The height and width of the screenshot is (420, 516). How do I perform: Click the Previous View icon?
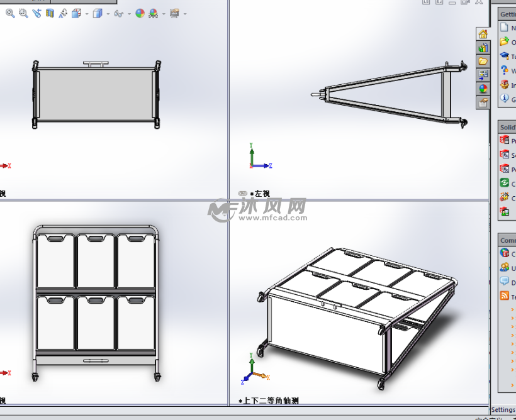[36, 13]
